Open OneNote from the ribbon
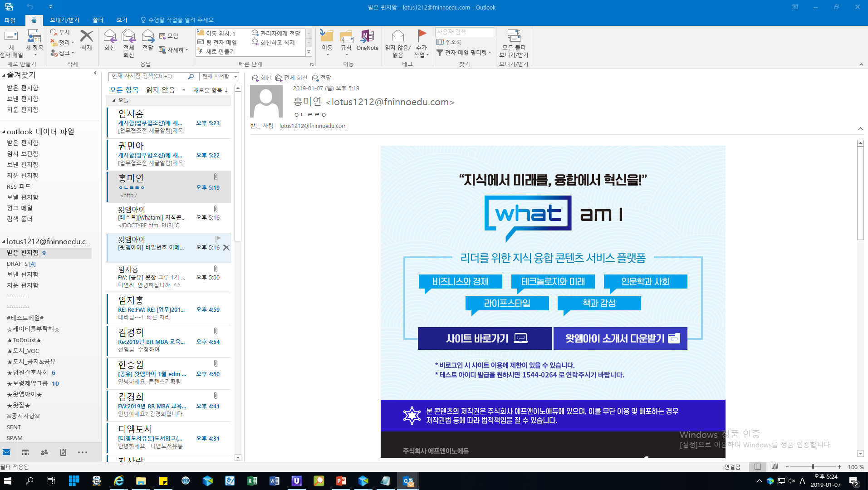 coord(367,40)
